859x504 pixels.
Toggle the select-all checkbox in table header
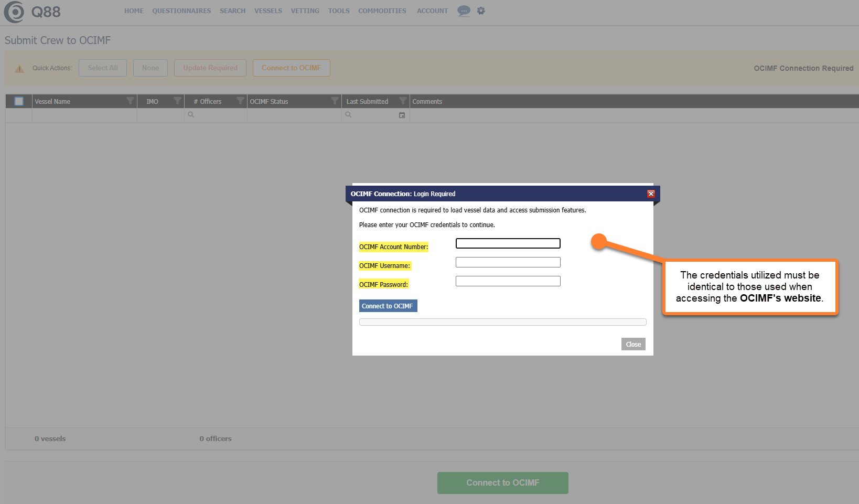[x=19, y=101]
